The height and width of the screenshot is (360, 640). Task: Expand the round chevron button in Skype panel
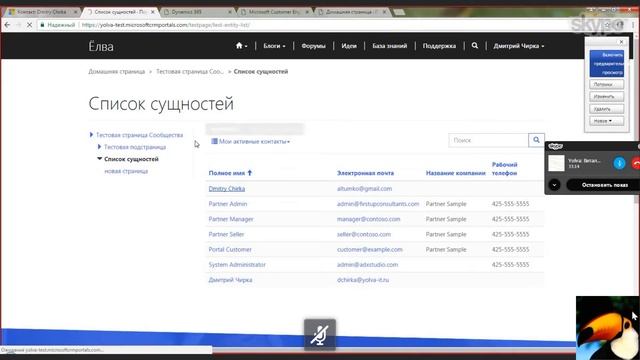click(554, 185)
